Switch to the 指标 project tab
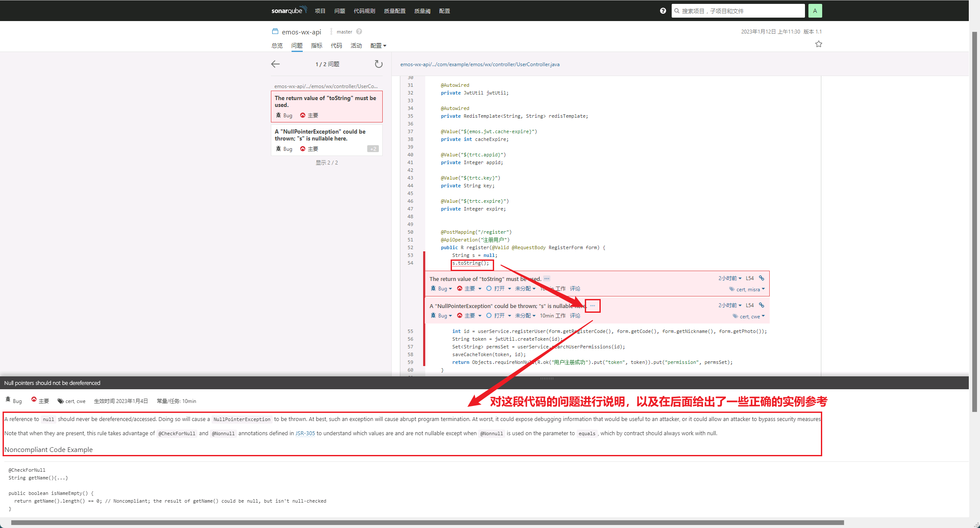Viewport: 980px width, 528px height. tap(316, 46)
